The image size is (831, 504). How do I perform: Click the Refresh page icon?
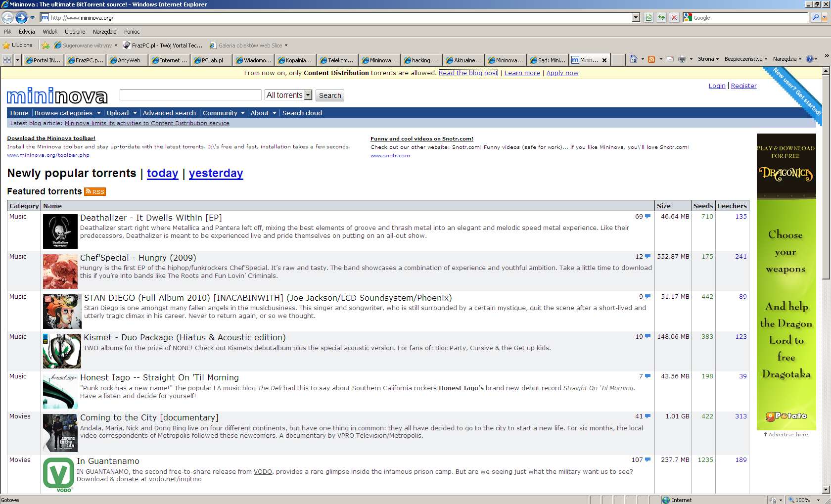click(661, 18)
